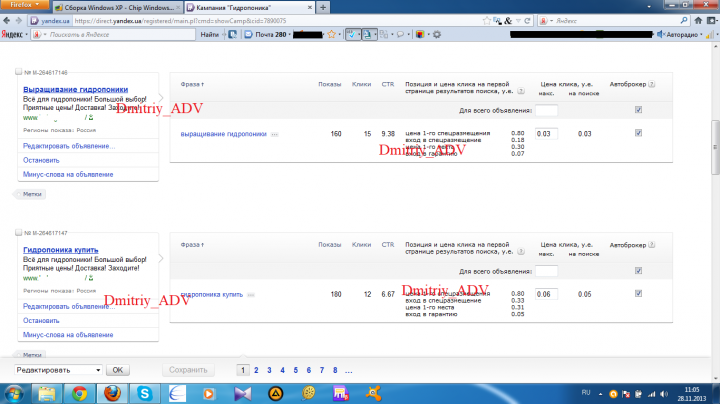Screen dimensions: 720x404
Task: Open Windows Explorer from taskbar
Action: [x=46, y=394]
